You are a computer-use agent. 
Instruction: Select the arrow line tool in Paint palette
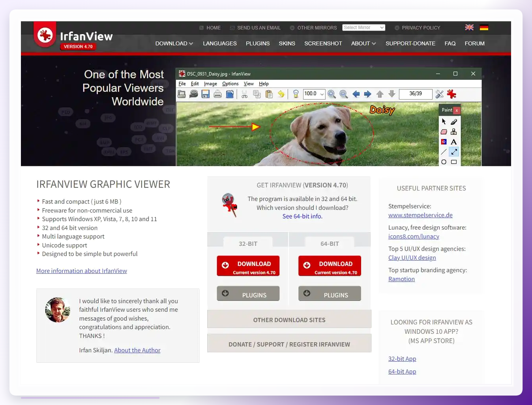[x=454, y=152]
